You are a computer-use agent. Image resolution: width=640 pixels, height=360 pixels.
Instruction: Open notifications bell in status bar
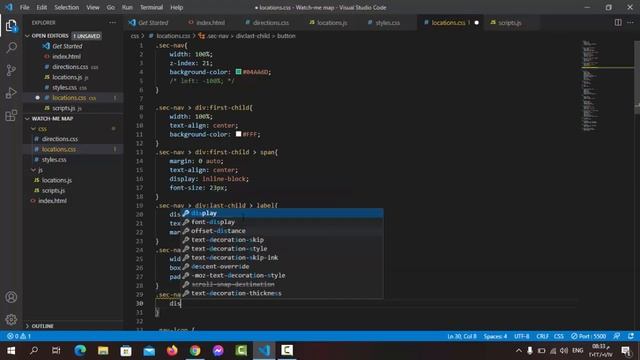pyautogui.click(x=631, y=336)
